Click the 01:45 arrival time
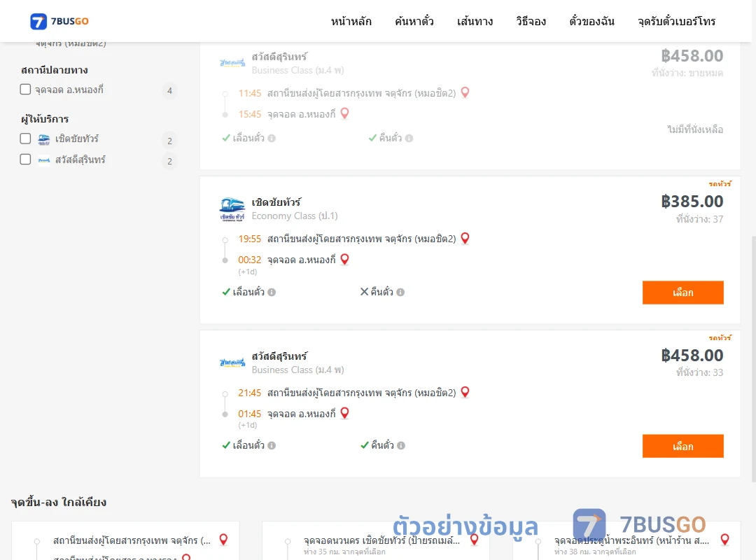 (x=249, y=414)
